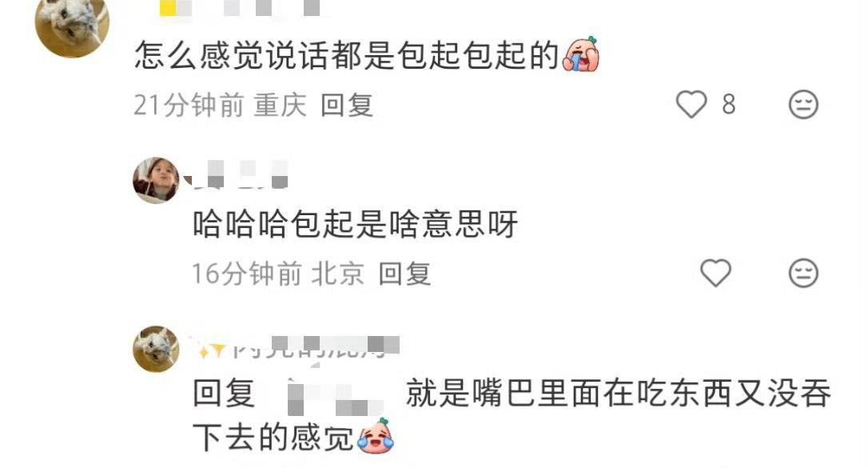Open the blurred username above the first comment

[x=240, y=8]
